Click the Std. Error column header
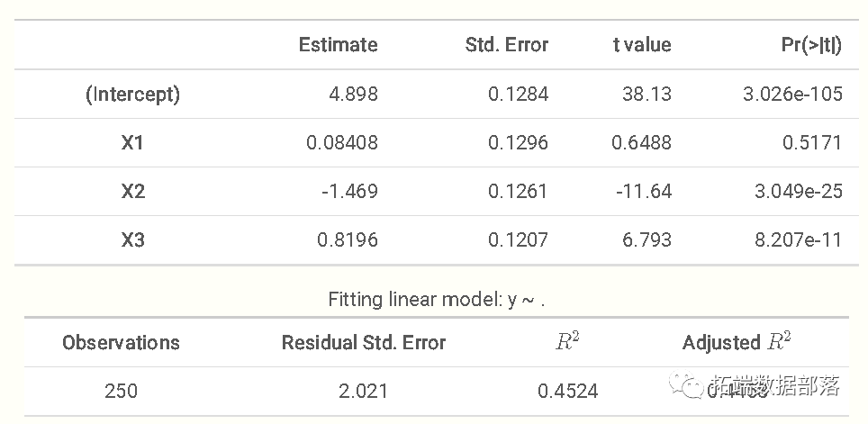 pyautogui.click(x=506, y=45)
